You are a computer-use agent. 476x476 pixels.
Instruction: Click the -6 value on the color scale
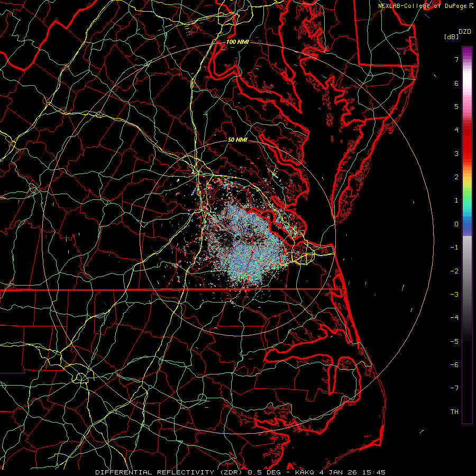click(454, 365)
